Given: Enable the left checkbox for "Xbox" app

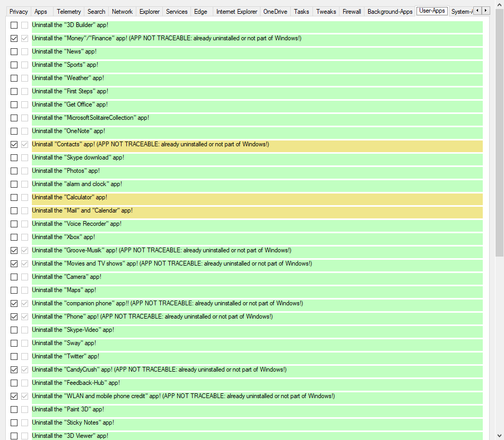Looking at the screenshot, I should [x=14, y=237].
